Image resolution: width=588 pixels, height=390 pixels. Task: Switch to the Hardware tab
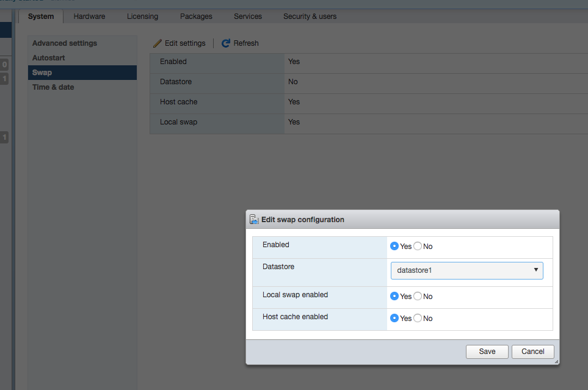click(89, 16)
